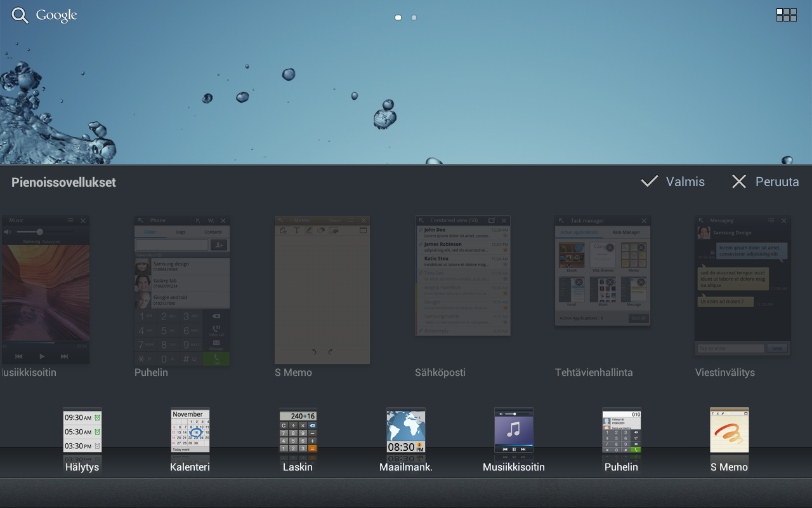Screen dimensions: 812x508
Task: Select the Viestinvälitys messaging preview thumbnail
Action: [743, 286]
